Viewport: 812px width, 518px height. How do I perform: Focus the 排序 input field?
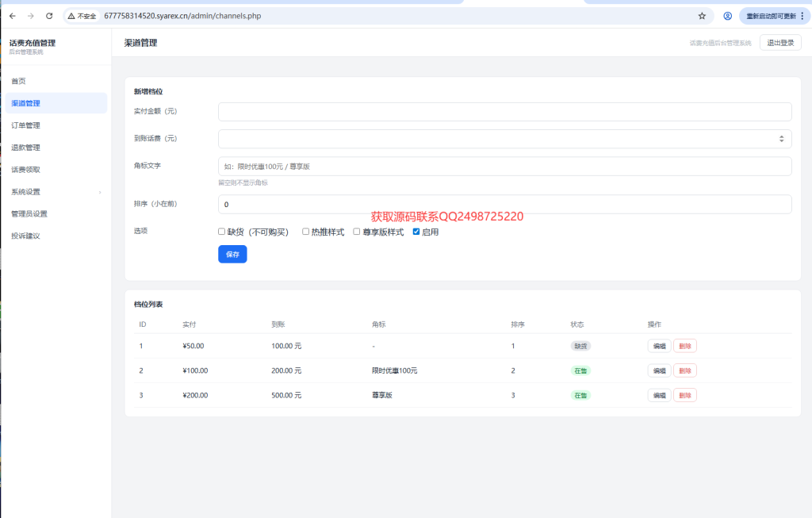(504, 204)
